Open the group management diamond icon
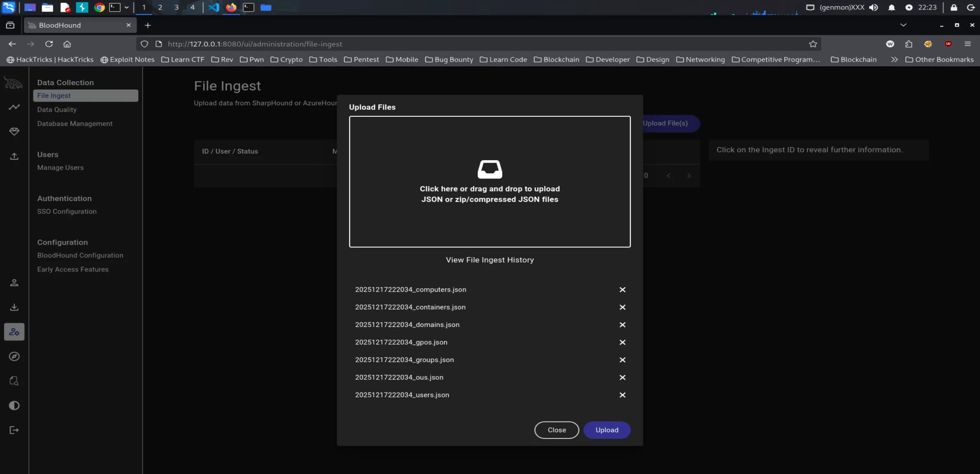 (14, 132)
